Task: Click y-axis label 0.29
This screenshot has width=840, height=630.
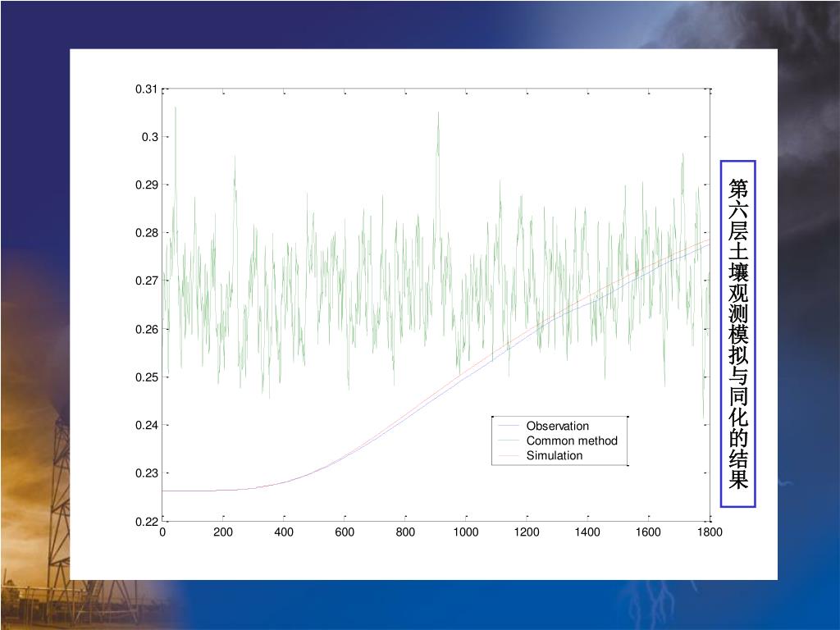Action: pos(146,185)
